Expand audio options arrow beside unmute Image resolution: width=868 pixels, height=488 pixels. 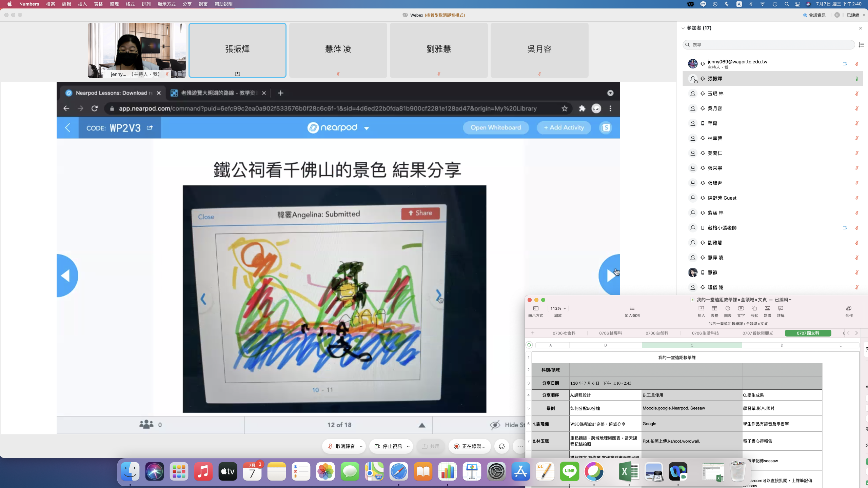point(361,446)
